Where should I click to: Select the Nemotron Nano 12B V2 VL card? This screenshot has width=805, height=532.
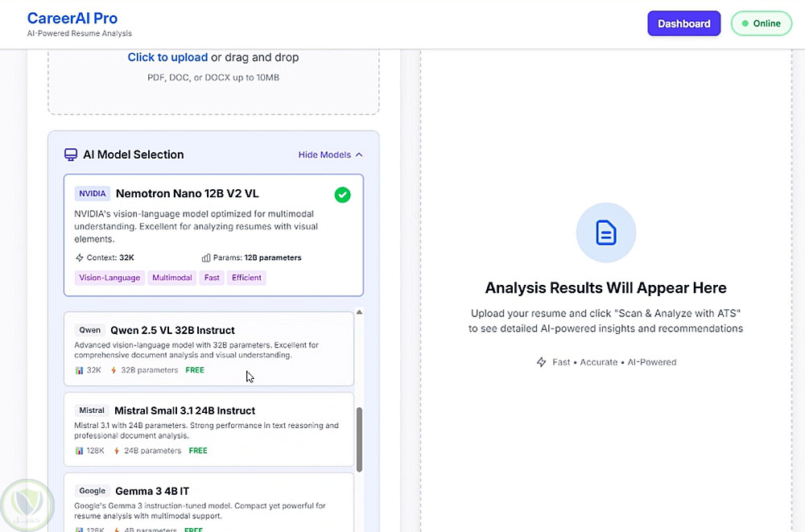[213, 235]
